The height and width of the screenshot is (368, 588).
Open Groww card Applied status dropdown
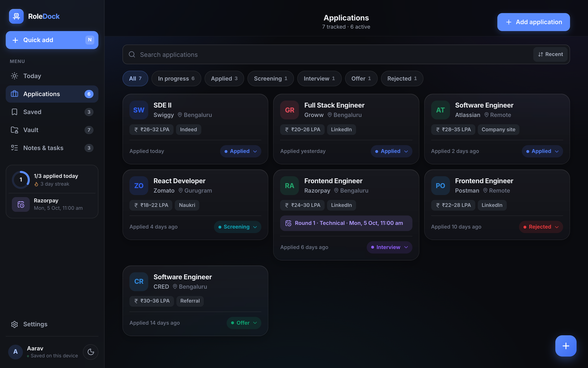coord(391,151)
